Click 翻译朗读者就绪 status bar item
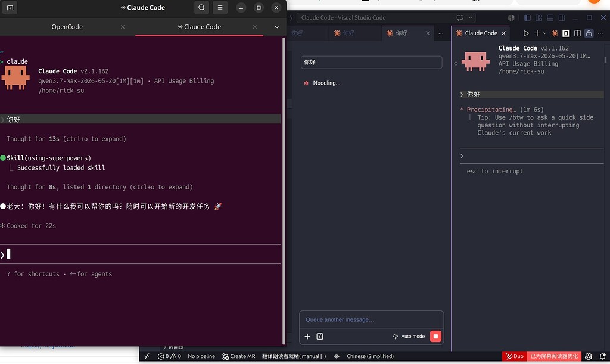This screenshot has height=364, width=610. (294, 356)
